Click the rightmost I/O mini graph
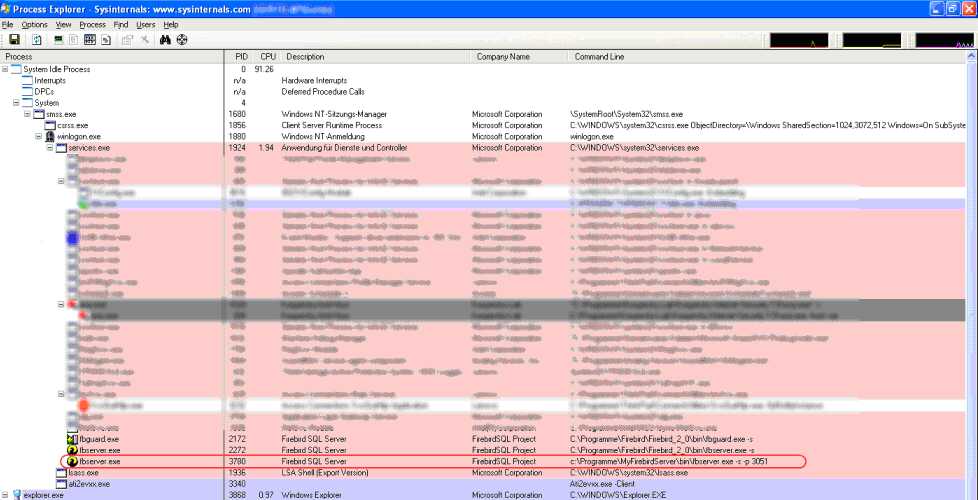 (x=944, y=41)
